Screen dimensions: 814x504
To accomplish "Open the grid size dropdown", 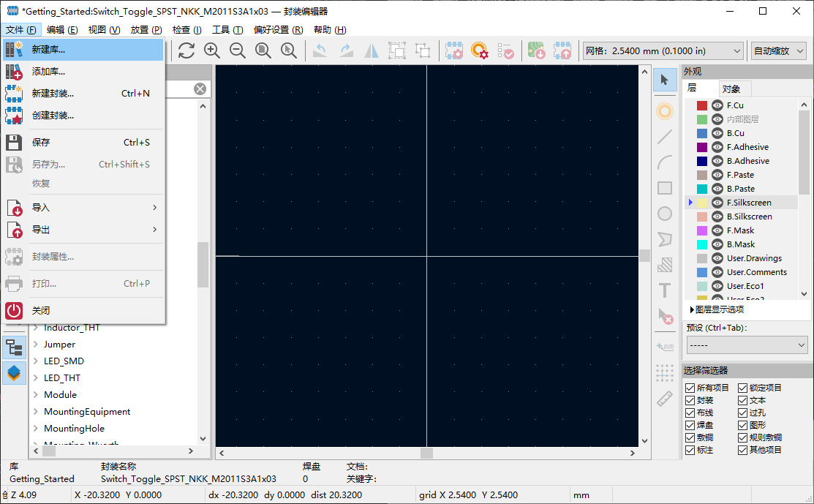I will point(663,51).
